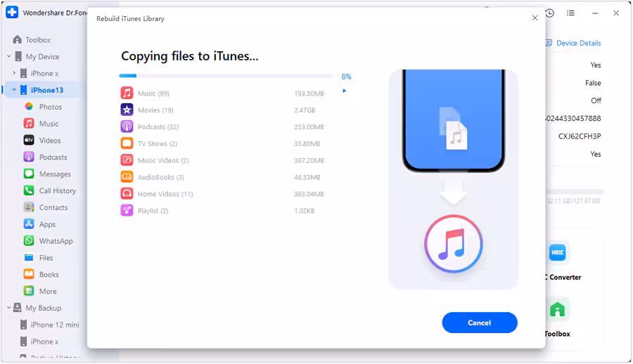Click the Music (99) red icon in dialog
Screen dimensions: 633x364
click(x=127, y=93)
